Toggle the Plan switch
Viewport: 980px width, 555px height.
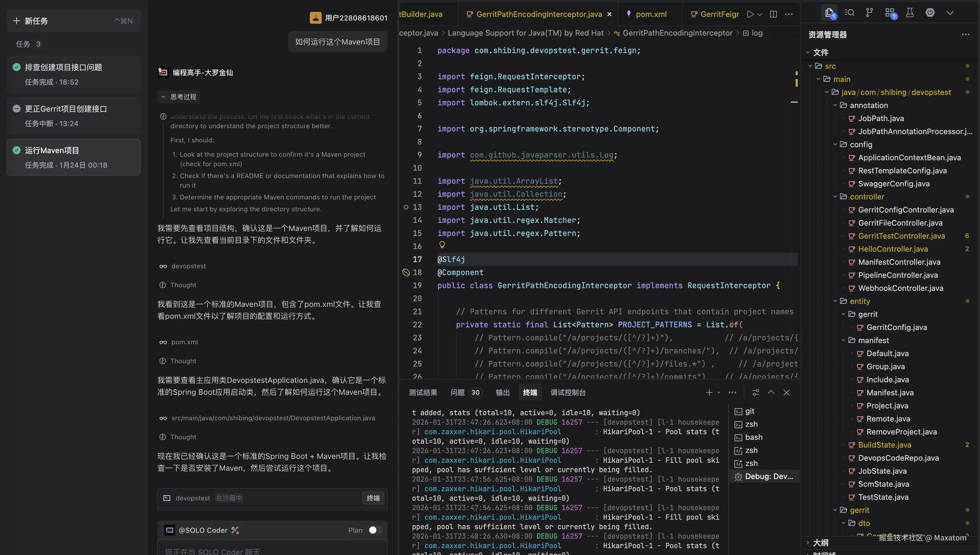[375, 530]
